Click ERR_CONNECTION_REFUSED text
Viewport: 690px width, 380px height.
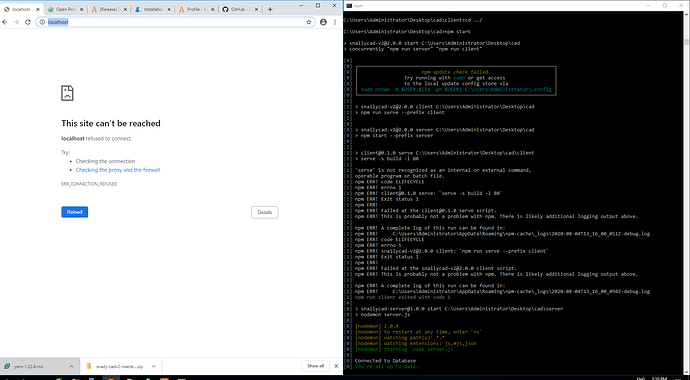89,184
